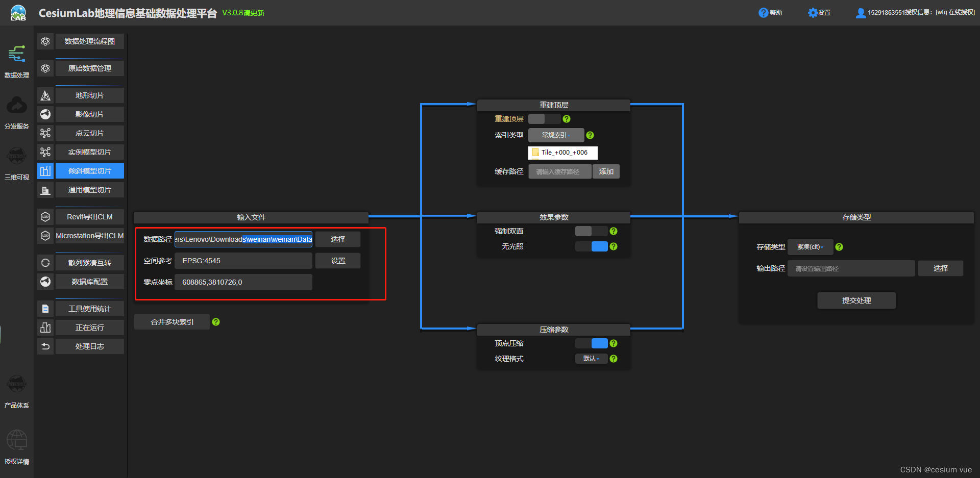
Task: Select the Tile_+000_+006 folder entry
Action: click(x=563, y=153)
